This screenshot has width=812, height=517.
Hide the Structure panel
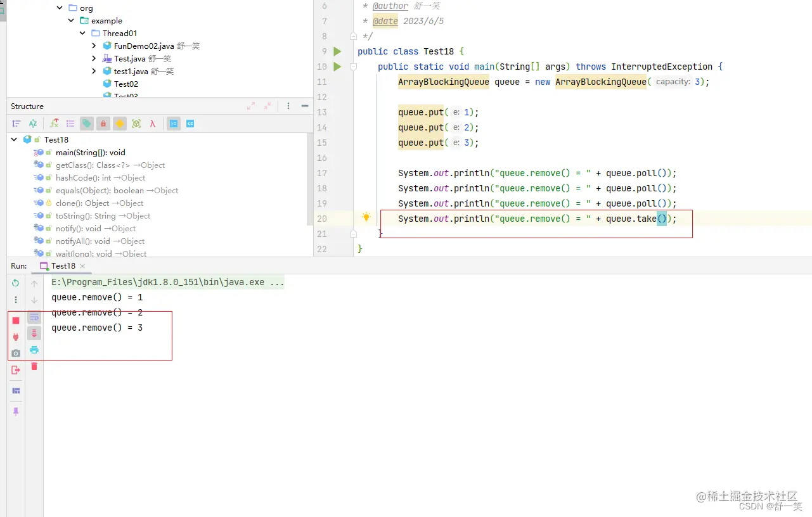click(305, 106)
